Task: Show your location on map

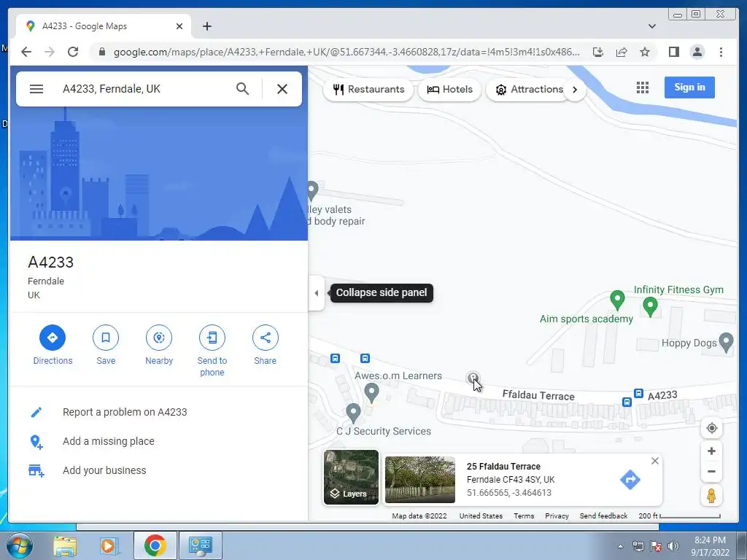Action: coord(711,428)
